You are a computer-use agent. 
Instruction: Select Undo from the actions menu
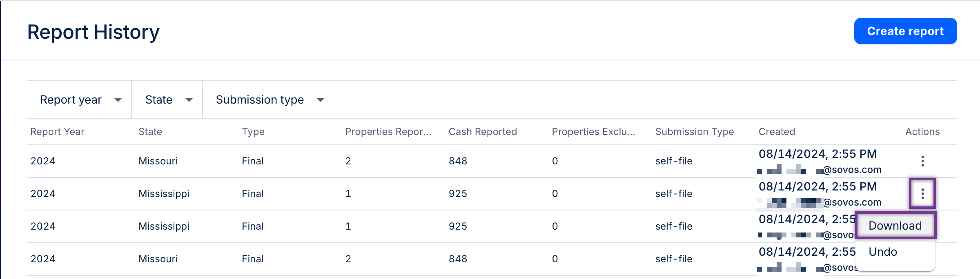pyautogui.click(x=883, y=252)
